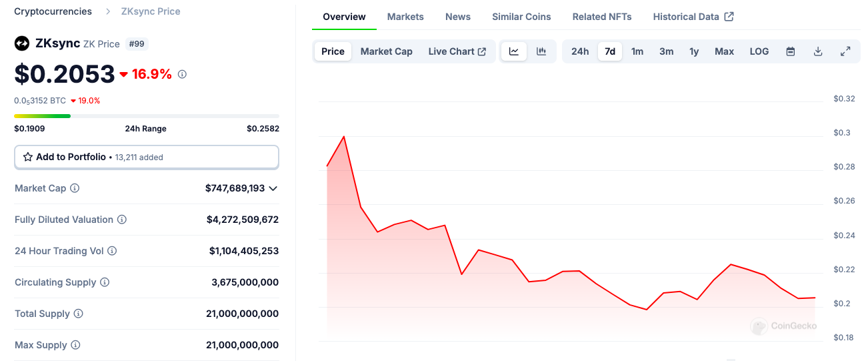The image size is (868, 361).
Task: Switch to 24h time range
Action: point(580,51)
